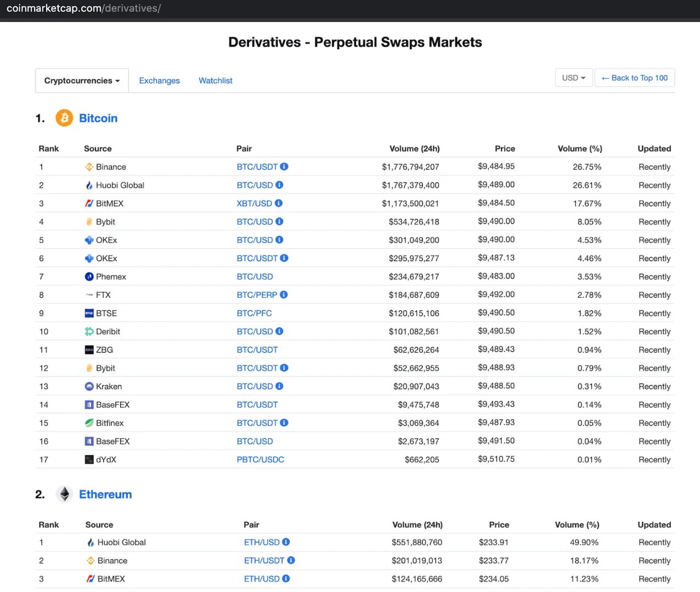Click the Bybit icon in Bitcoin row 4
700x592 pixels.
point(89,221)
